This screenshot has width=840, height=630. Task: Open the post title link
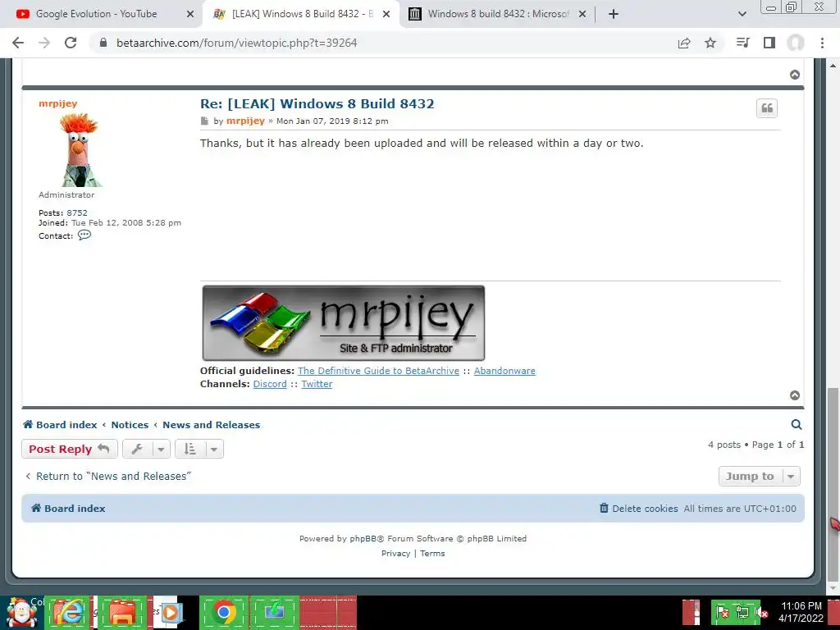pos(317,103)
